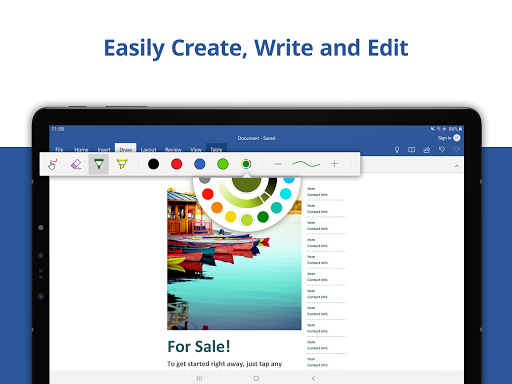
Task: Click the Sign in button
Action: (x=444, y=138)
